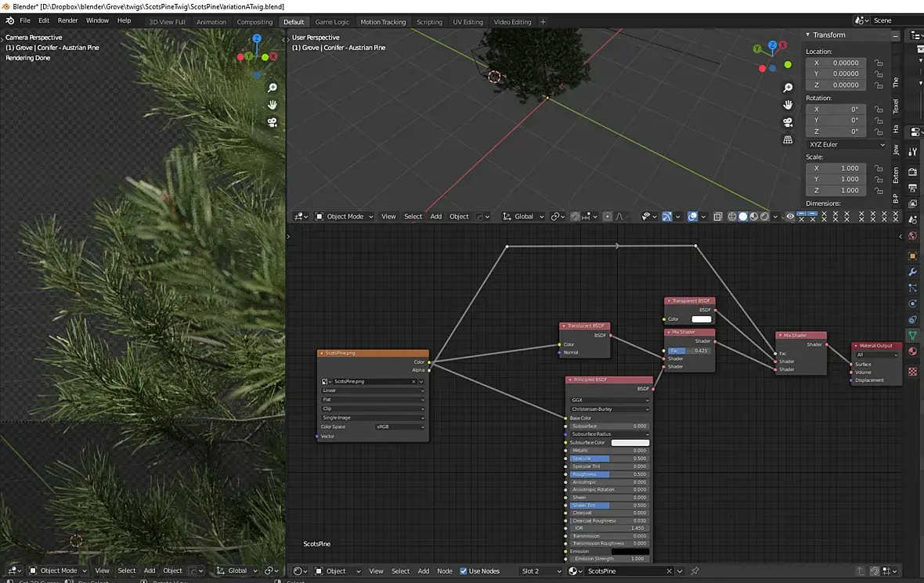Uncheck the Use Nodes checkbox
Viewport: 924px width, 583px height.
pyautogui.click(x=464, y=571)
